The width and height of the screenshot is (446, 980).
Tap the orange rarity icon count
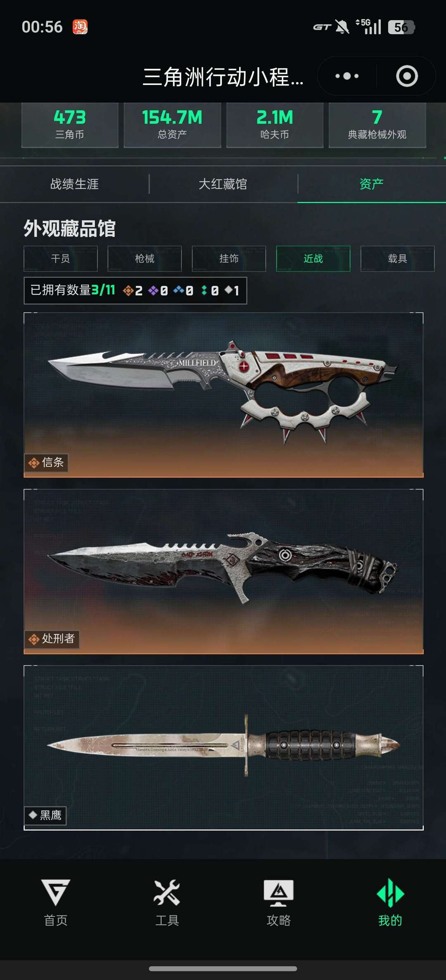[133, 291]
